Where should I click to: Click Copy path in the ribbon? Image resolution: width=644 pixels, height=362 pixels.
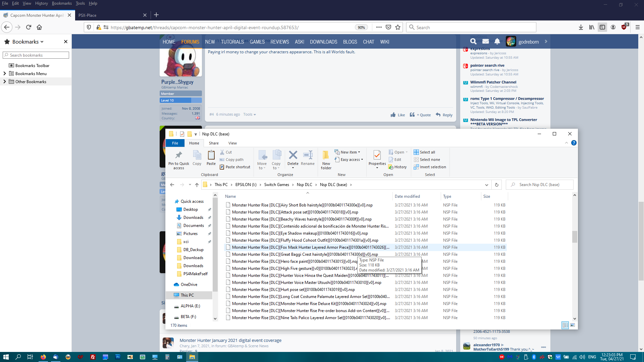231,160
